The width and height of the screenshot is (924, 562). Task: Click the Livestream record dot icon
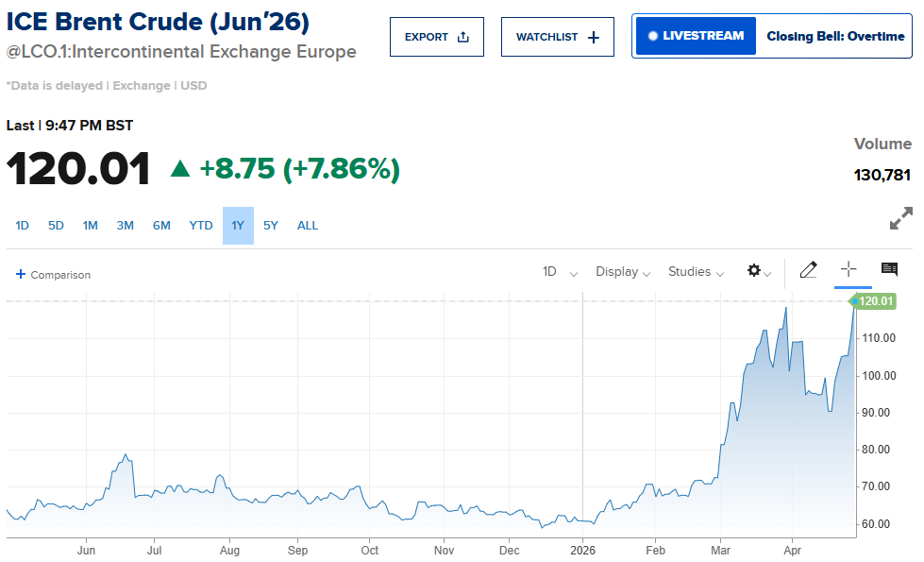[652, 36]
